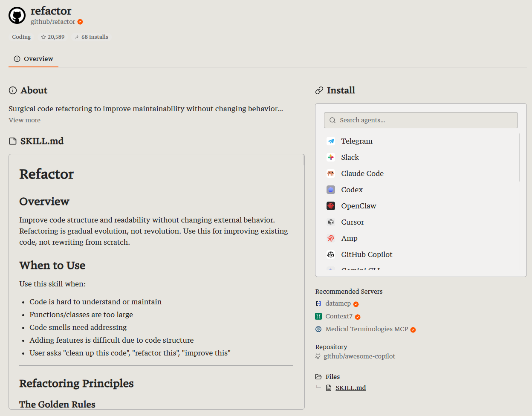Open the github/awesome-copilot repository link

coord(359,356)
